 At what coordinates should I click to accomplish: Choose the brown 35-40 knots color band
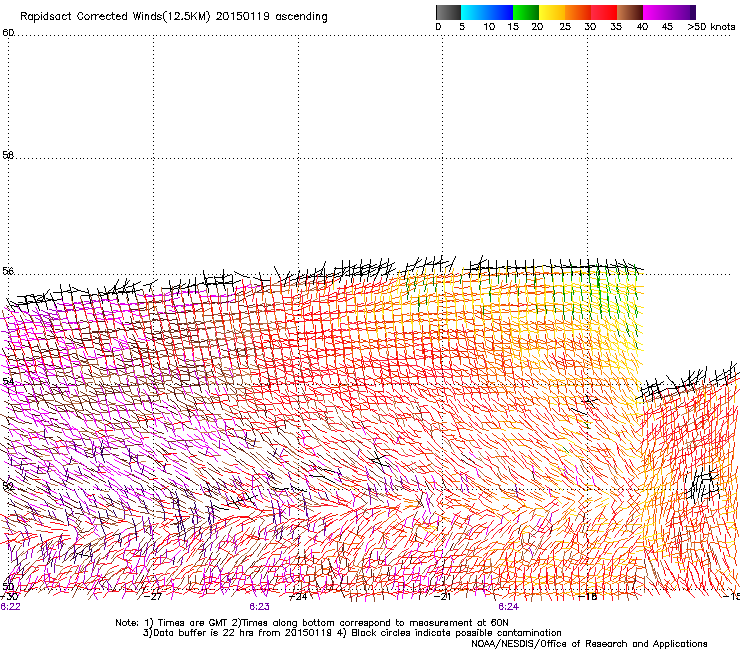pyautogui.click(x=630, y=12)
